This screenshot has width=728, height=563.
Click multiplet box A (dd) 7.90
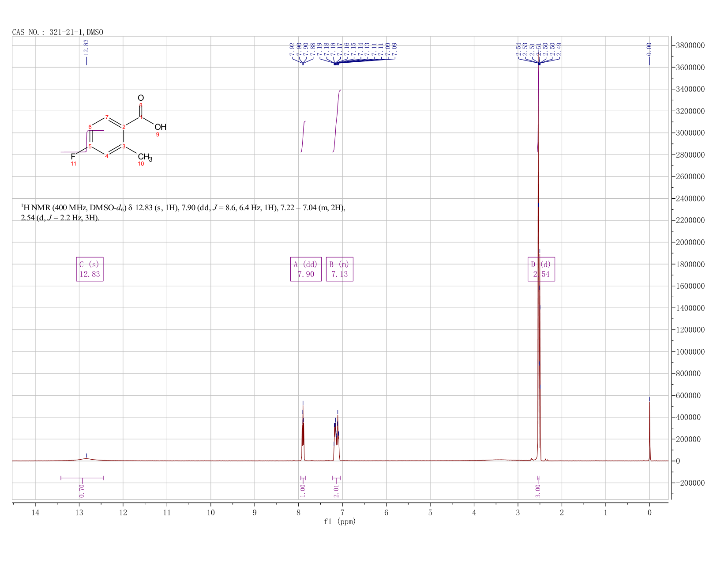[306, 269]
